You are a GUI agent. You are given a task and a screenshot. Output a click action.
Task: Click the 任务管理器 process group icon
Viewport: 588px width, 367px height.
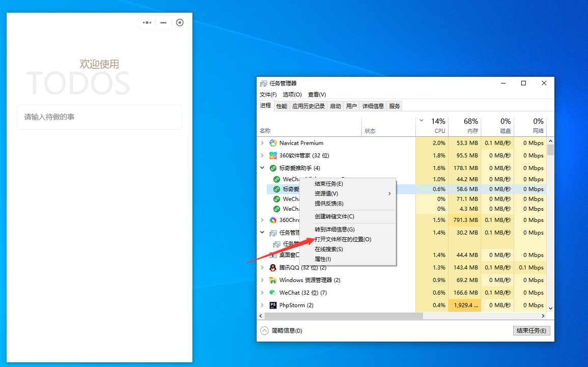(273, 233)
